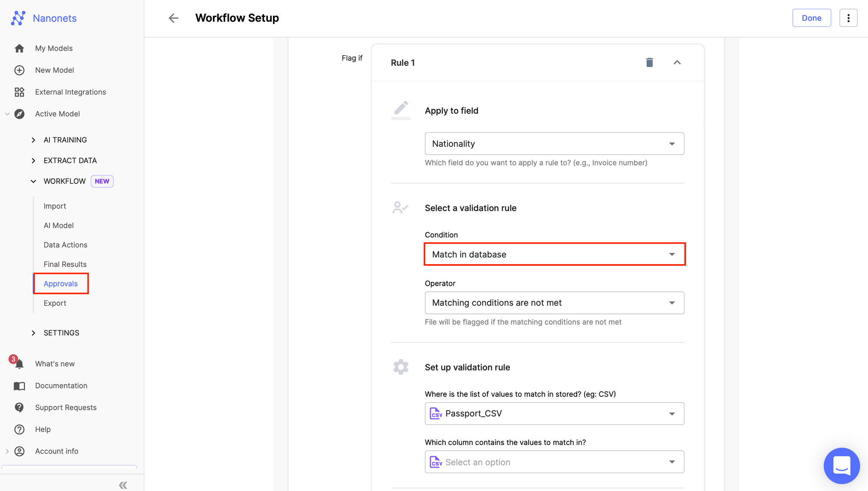The width and height of the screenshot is (868, 491).
Task: Click the Export menu item
Action: pyautogui.click(x=55, y=303)
